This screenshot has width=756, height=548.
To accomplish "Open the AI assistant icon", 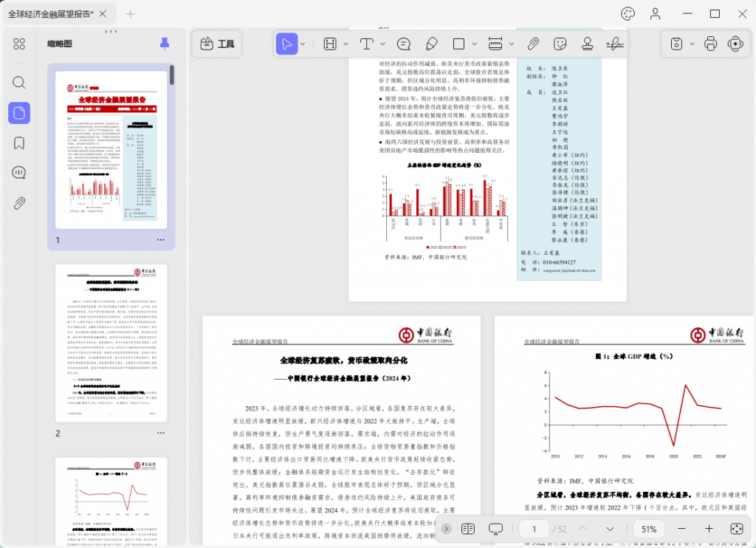I will [x=736, y=44].
